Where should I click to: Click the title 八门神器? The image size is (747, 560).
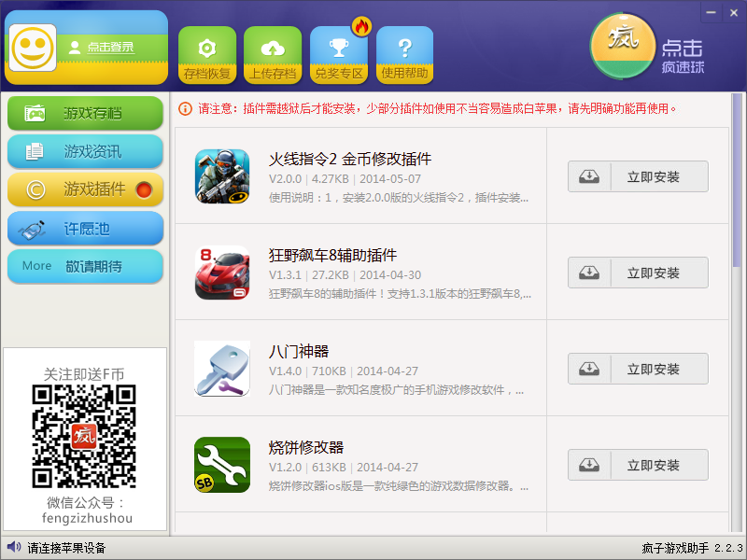coord(299,352)
